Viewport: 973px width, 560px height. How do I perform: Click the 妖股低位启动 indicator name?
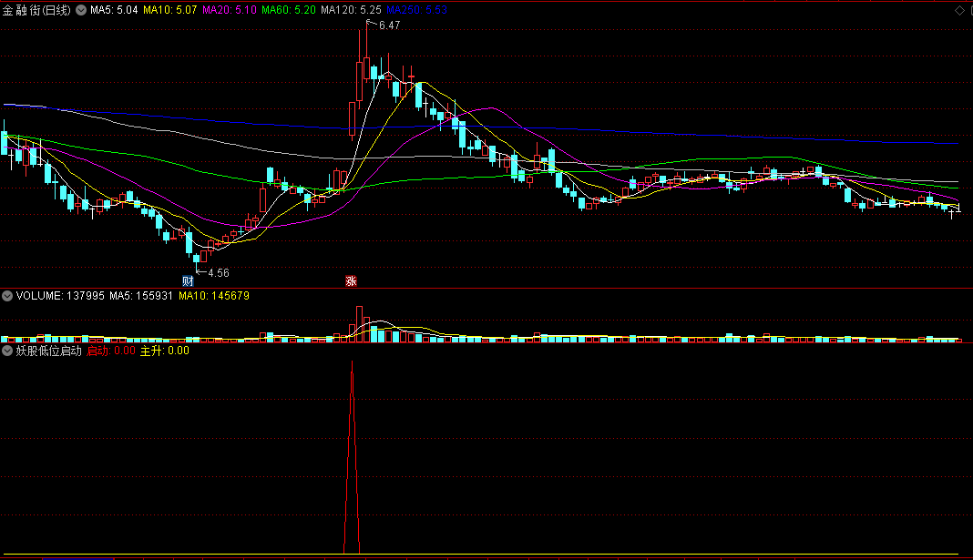coord(48,351)
